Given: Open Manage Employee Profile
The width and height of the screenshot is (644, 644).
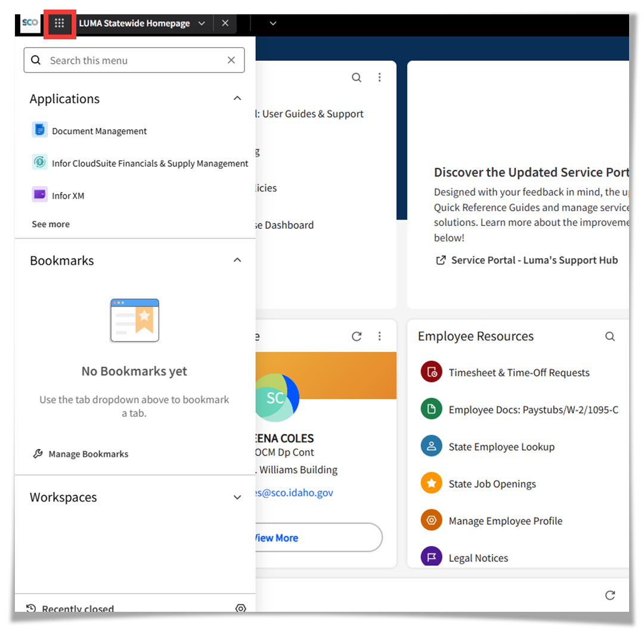Looking at the screenshot, I should (506, 521).
